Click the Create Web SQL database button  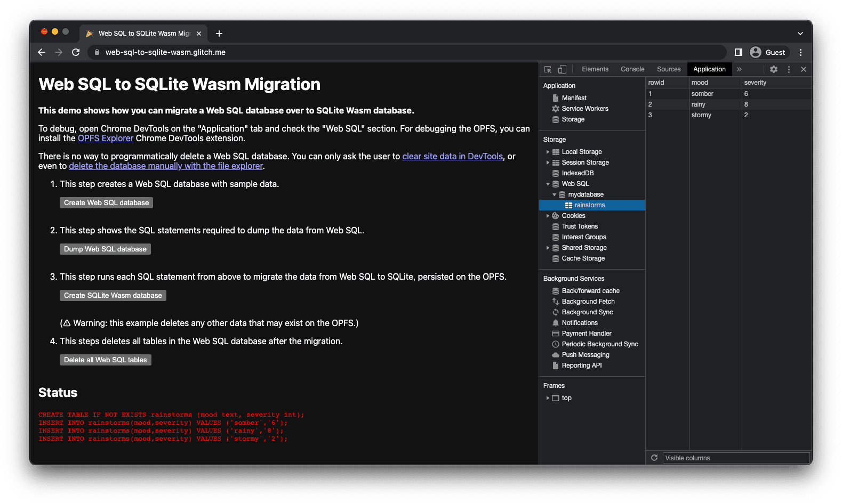pyautogui.click(x=107, y=203)
